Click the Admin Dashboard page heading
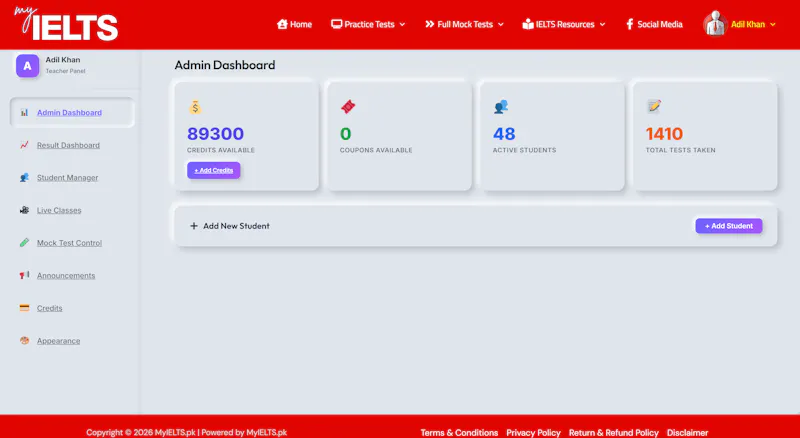Image resolution: width=800 pixels, height=438 pixels. [x=225, y=65]
